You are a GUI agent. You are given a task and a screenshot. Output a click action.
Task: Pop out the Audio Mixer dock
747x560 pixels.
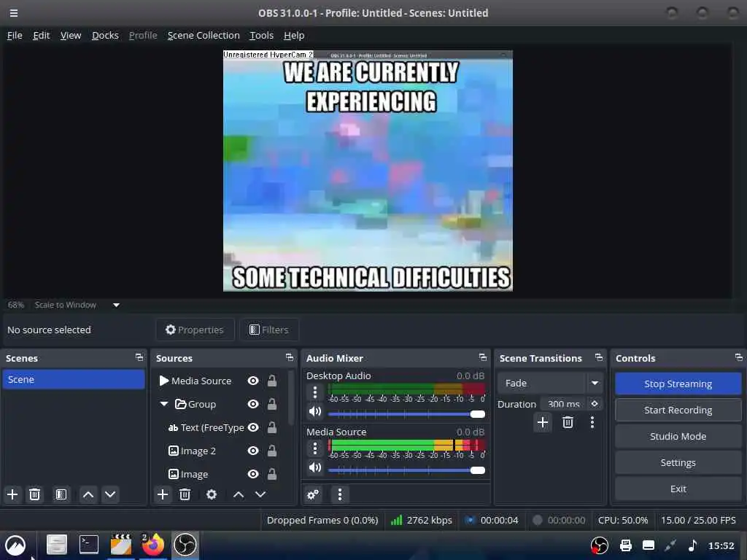coord(483,357)
